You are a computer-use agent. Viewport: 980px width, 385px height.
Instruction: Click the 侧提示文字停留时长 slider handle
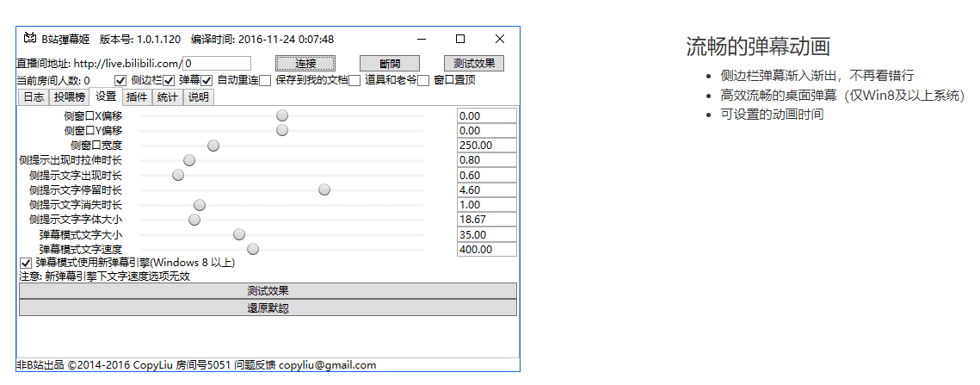click(324, 189)
